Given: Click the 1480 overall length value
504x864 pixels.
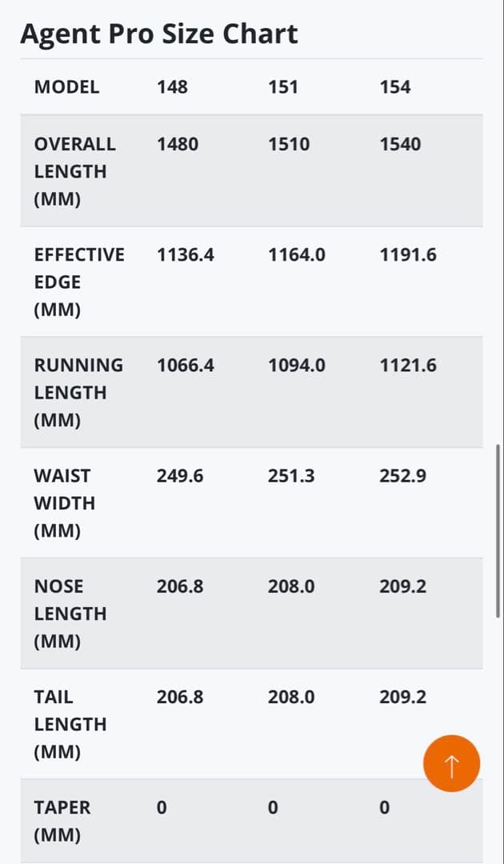Looking at the screenshot, I should tap(178, 144).
